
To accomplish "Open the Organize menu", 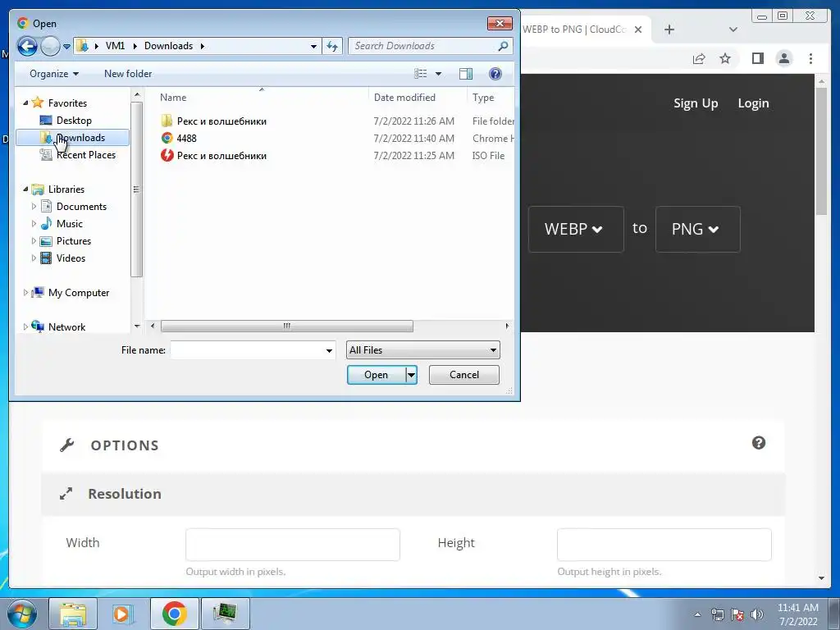I will click(54, 74).
